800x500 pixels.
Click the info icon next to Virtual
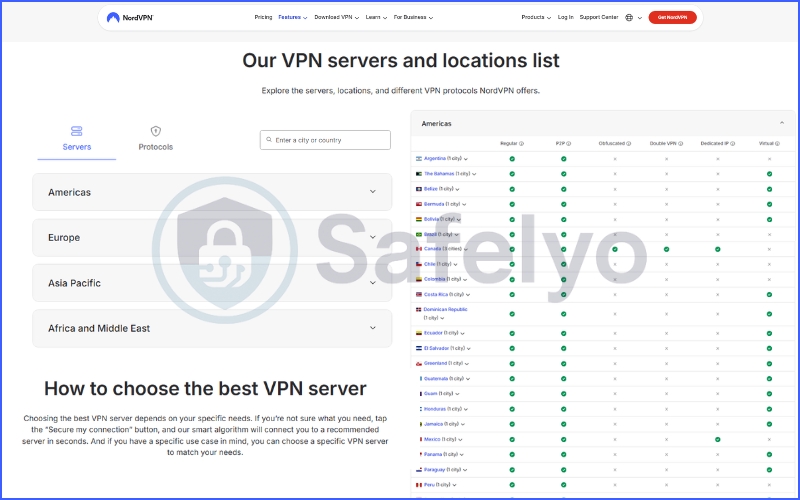click(x=778, y=144)
